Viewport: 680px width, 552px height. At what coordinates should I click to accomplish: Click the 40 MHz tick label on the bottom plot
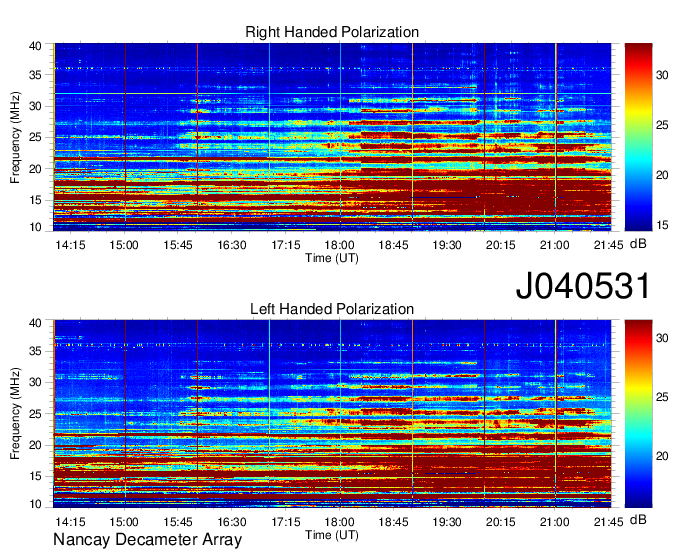(35, 323)
